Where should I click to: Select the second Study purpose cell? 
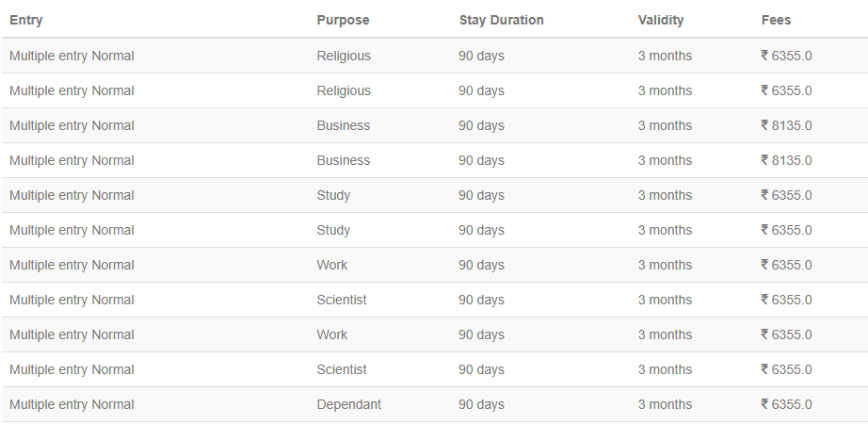(333, 231)
